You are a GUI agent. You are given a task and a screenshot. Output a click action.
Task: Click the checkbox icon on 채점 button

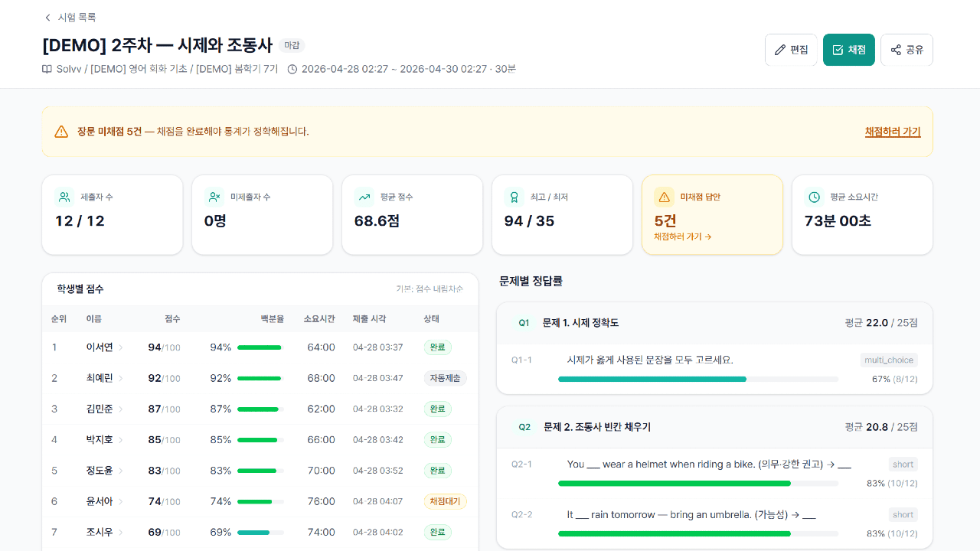[x=838, y=50]
